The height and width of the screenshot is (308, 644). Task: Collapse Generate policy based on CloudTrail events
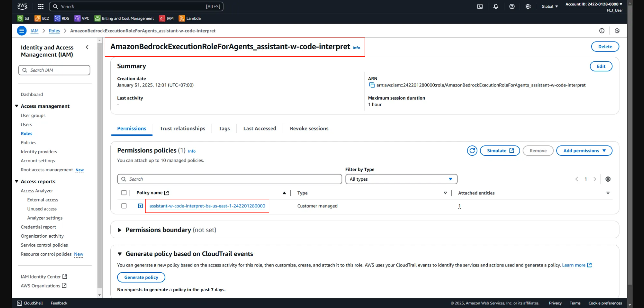click(x=119, y=254)
